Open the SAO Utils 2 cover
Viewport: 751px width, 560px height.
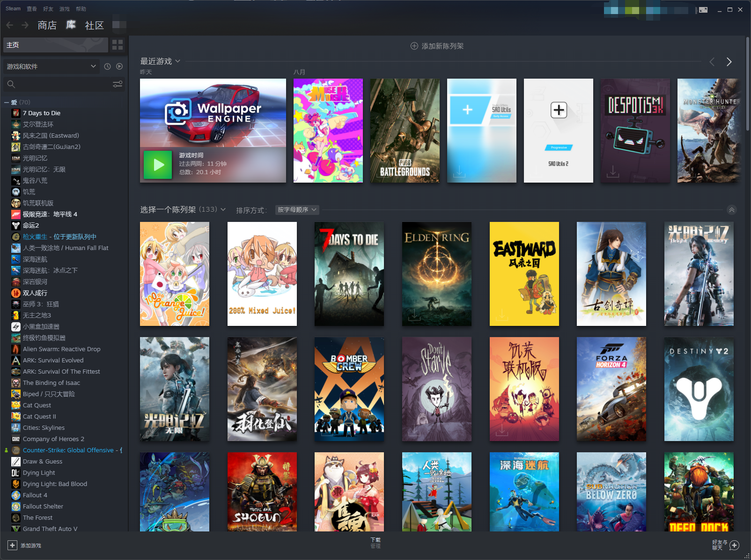(559, 131)
